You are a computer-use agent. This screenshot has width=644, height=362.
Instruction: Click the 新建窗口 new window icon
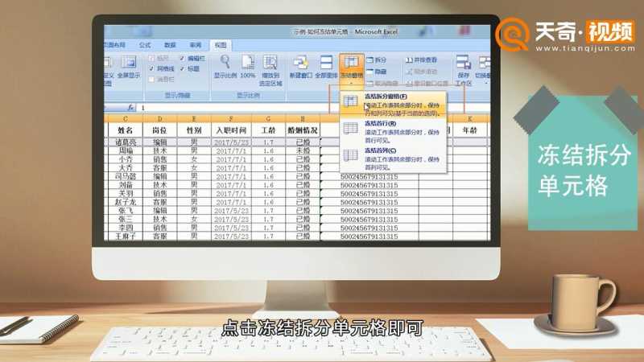(300, 63)
